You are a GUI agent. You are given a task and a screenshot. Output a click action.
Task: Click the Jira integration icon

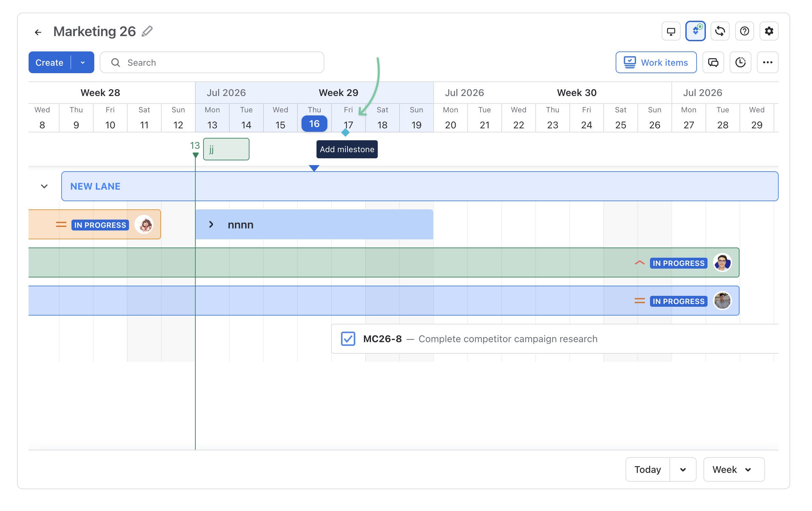[x=695, y=31]
